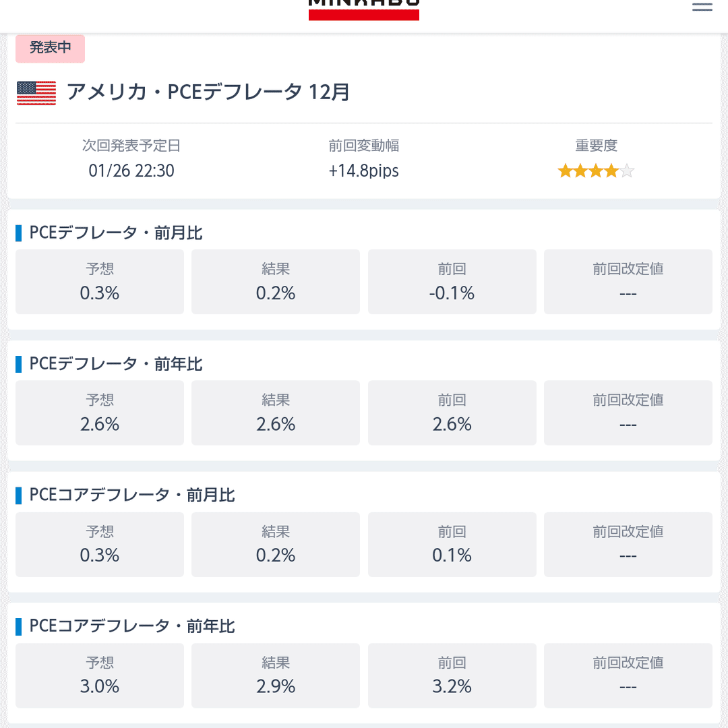The image size is (728, 728).
Task: Click 前回改定値 cell in PCEデフレータ・前月比 row
Action: point(628,282)
